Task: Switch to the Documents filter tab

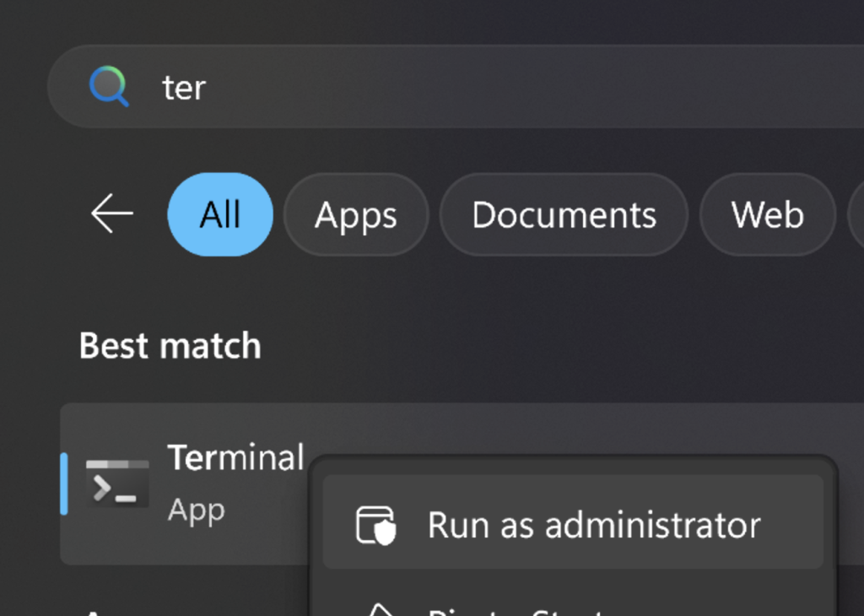Action: click(564, 214)
